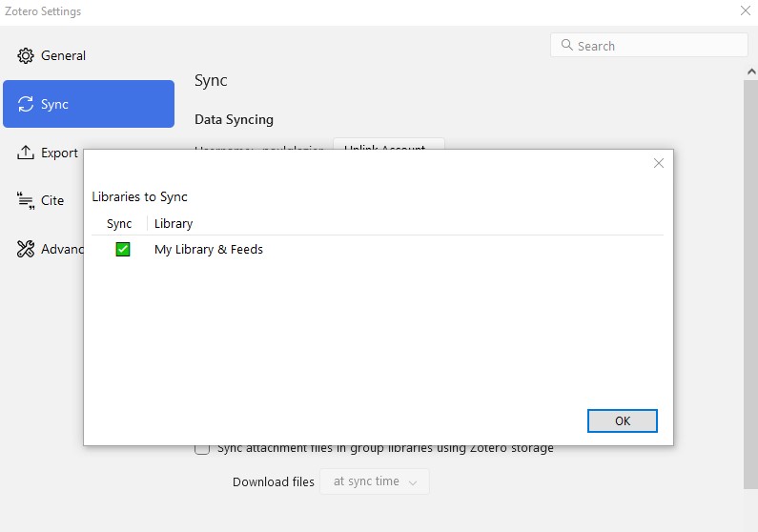Switch to the Export pane
The height and width of the screenshot is (532, 758).
click(x=59, y=153)
